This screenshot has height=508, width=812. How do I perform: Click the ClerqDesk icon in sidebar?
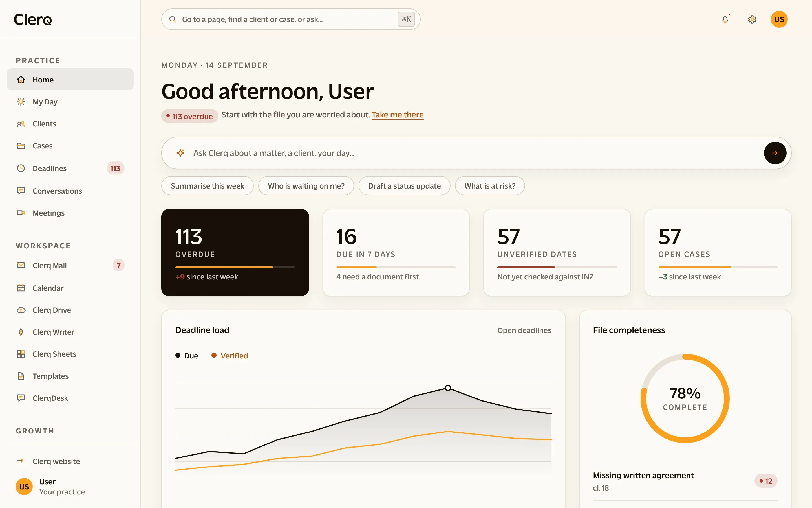[21, 398]
